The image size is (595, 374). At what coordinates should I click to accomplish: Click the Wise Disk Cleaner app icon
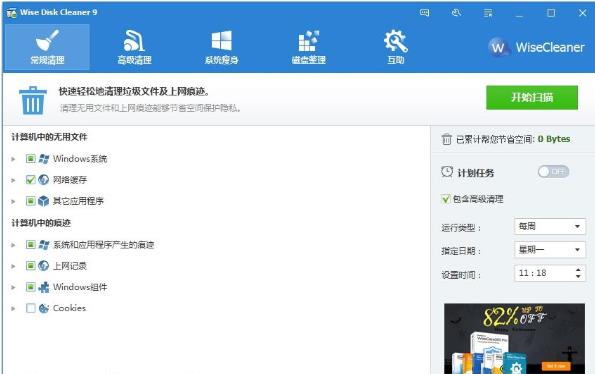[11, 13]
